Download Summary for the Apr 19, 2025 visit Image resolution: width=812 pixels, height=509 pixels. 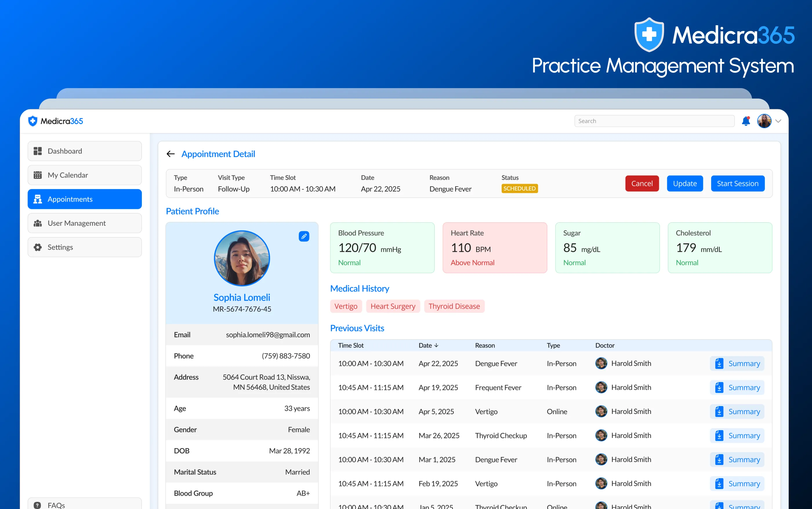click(x=737, y=388)
